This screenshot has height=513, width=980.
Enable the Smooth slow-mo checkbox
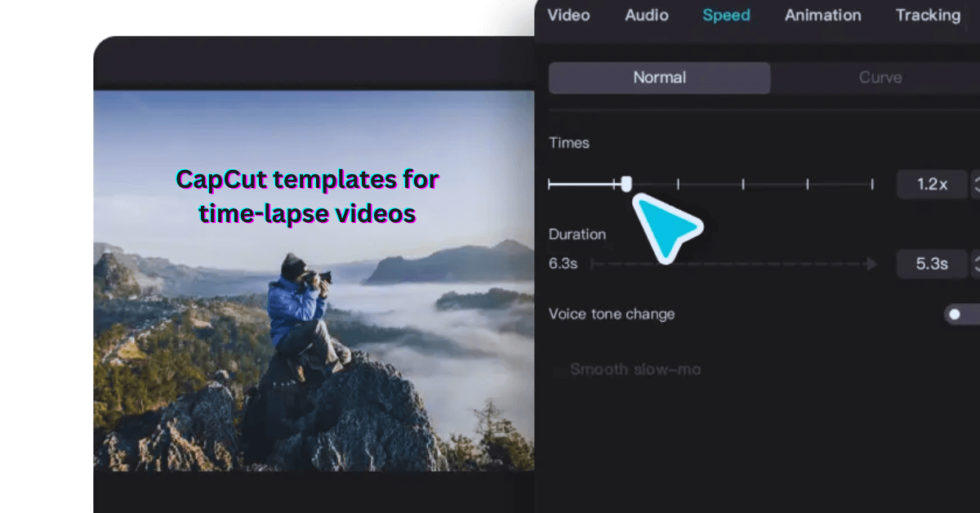[559, 370]
